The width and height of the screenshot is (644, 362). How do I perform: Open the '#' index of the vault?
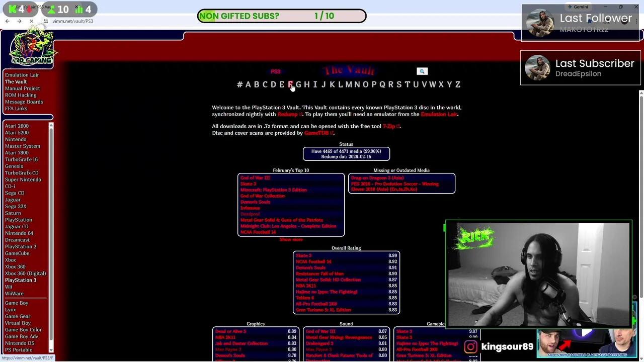(239, 84)
